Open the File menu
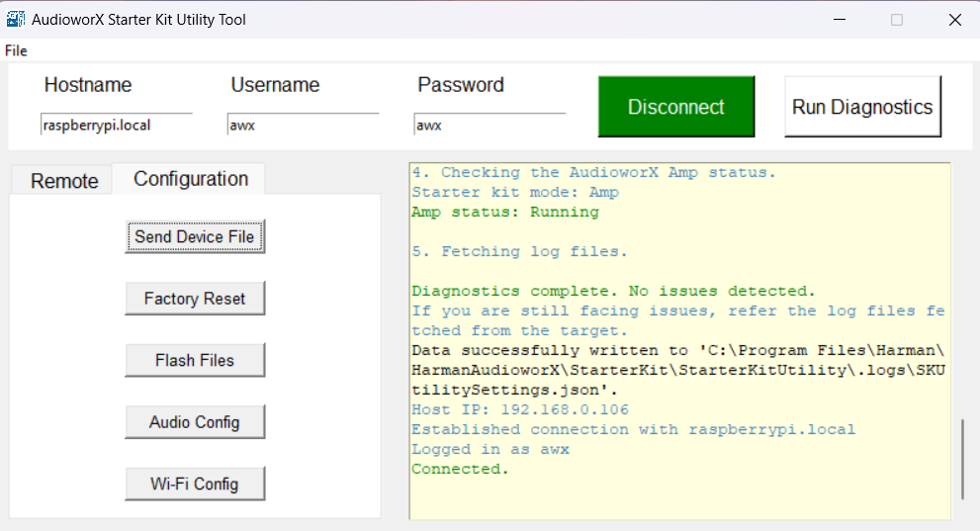This screenshot has height=531, width=980. (16, 50)
